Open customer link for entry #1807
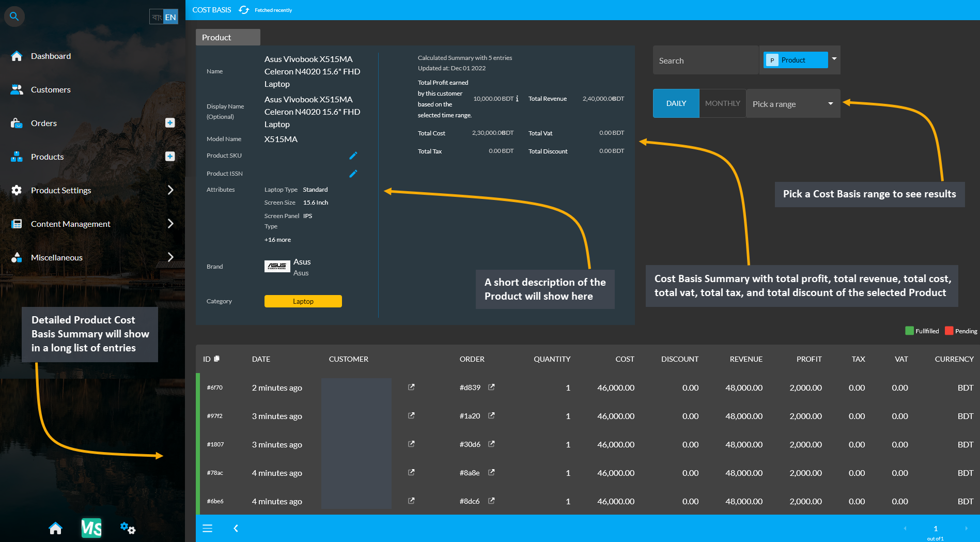Viewport: 980px width, 542px height. [x=411, y=444]
